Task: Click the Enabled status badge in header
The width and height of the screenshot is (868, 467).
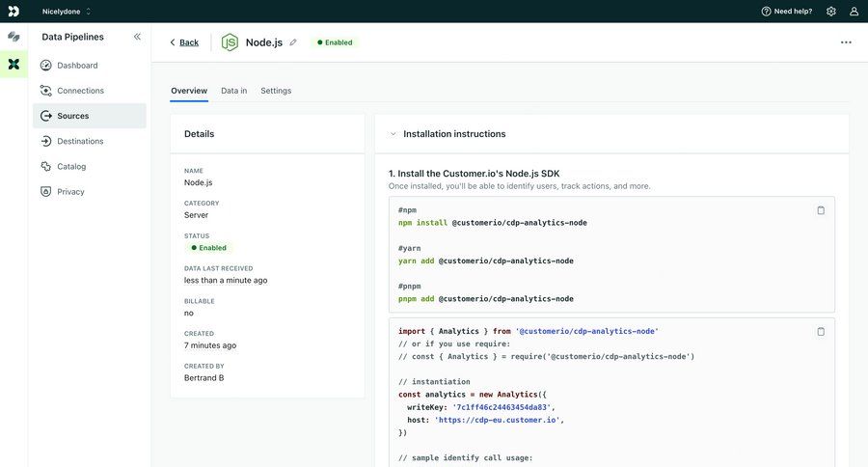Action: coord(335,42)
